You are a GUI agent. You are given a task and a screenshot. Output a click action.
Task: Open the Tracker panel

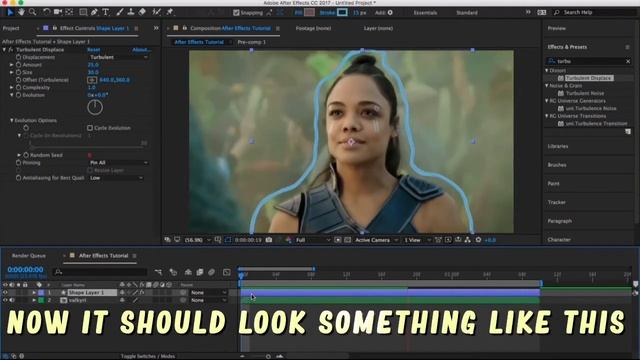coord(556,202)
